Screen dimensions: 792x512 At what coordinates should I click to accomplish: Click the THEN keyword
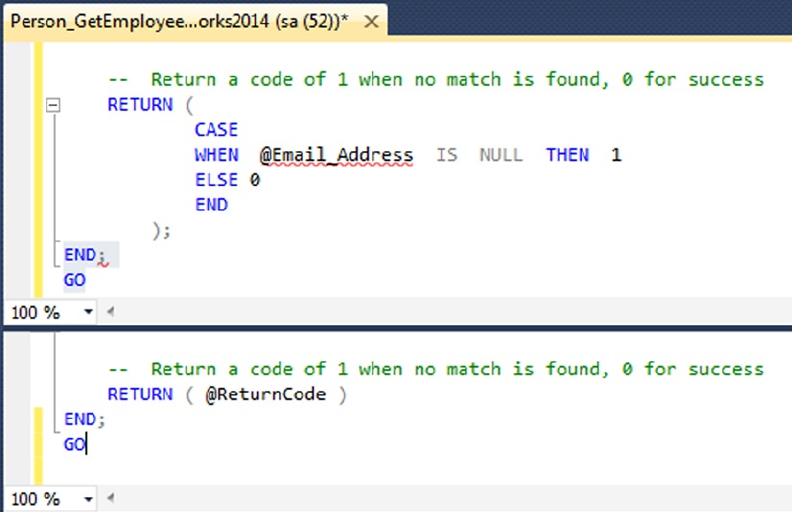click(x=567, y=155)
